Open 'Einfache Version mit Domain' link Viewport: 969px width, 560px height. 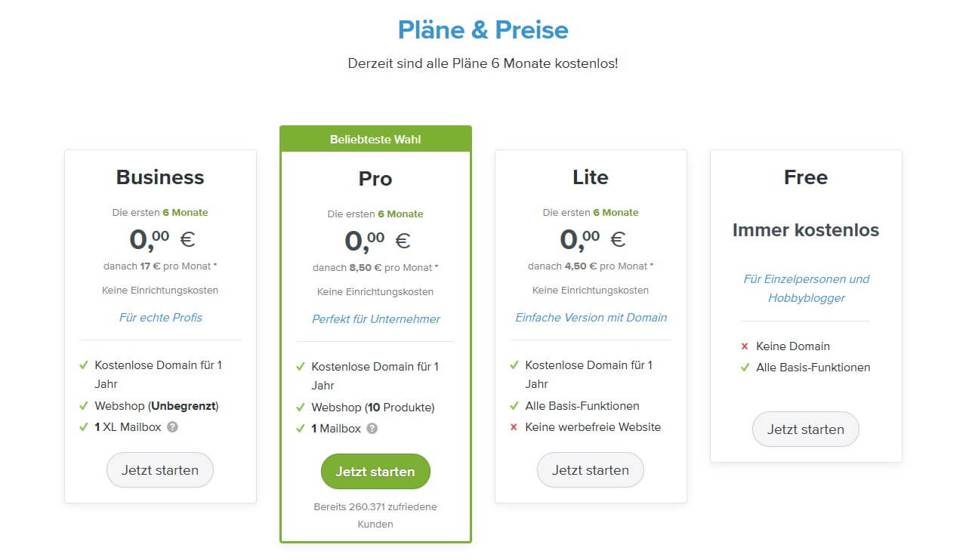591,318
